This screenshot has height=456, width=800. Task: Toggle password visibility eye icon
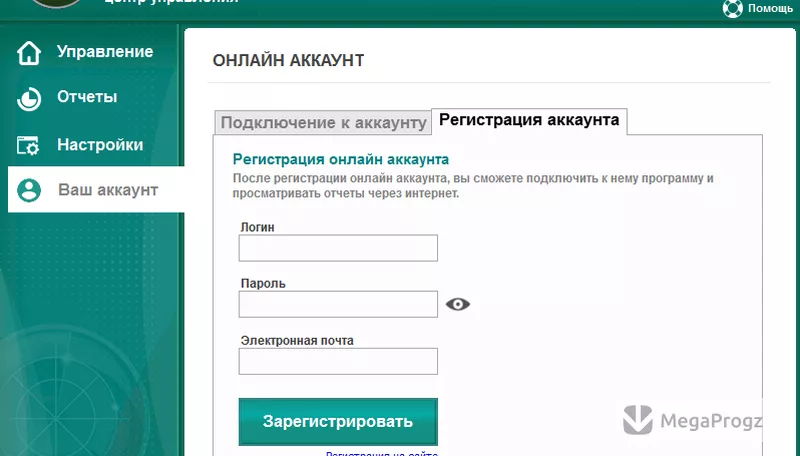(x=458, y=304)
